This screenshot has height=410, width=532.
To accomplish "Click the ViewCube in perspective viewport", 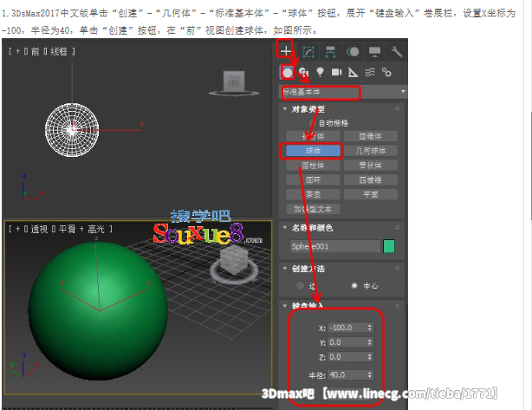I will click(233, 262).
